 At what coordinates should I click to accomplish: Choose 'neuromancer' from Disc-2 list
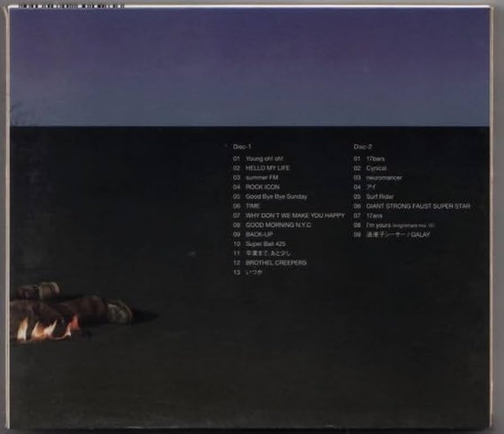coord(384,178)
